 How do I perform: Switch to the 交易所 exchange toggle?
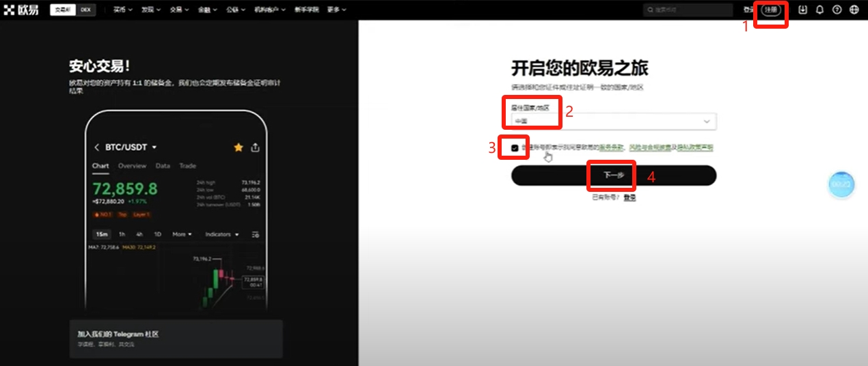(63, 10)
